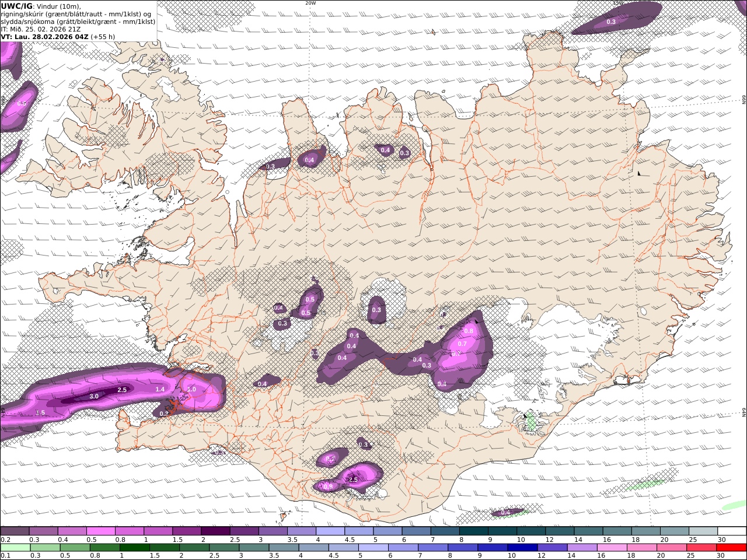The height and width of the screenshot is (560, 747).
Task: Pick the slate blue 6–7 swatch in the top legend row
Action: 417,531
